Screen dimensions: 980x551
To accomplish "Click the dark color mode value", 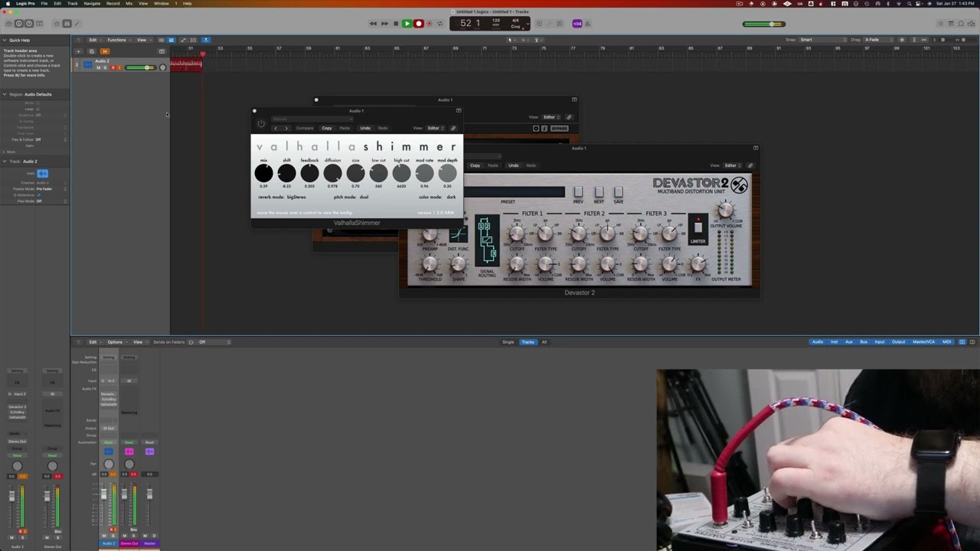I will 451,197.
